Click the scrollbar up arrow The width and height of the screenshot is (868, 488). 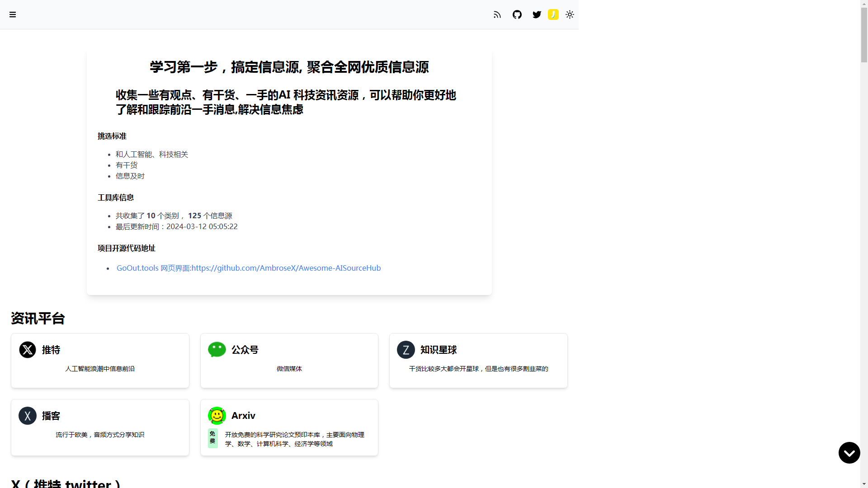click(864, 4)
